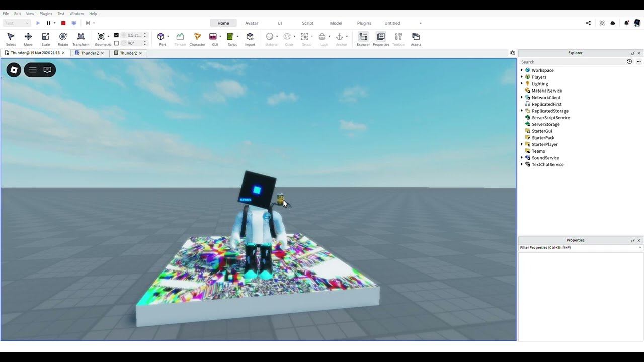Open the viewport tab-bar settings gear

click(513, 53)
